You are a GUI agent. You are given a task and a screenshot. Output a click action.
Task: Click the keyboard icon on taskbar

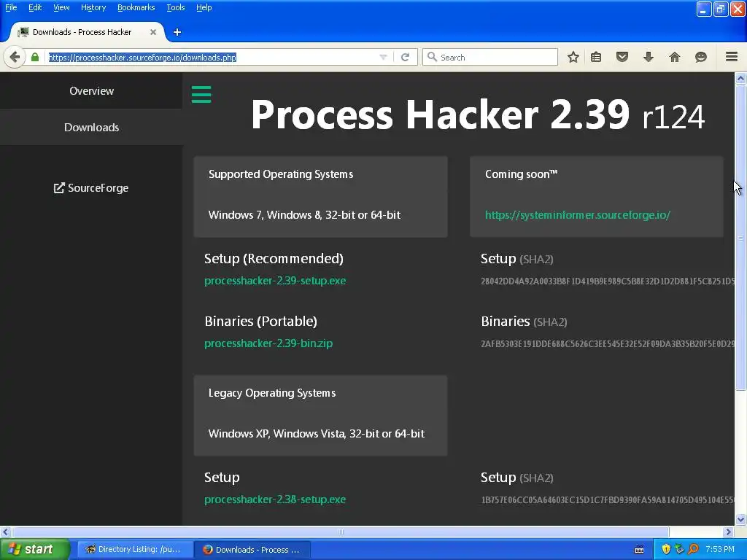click(639, 550)
